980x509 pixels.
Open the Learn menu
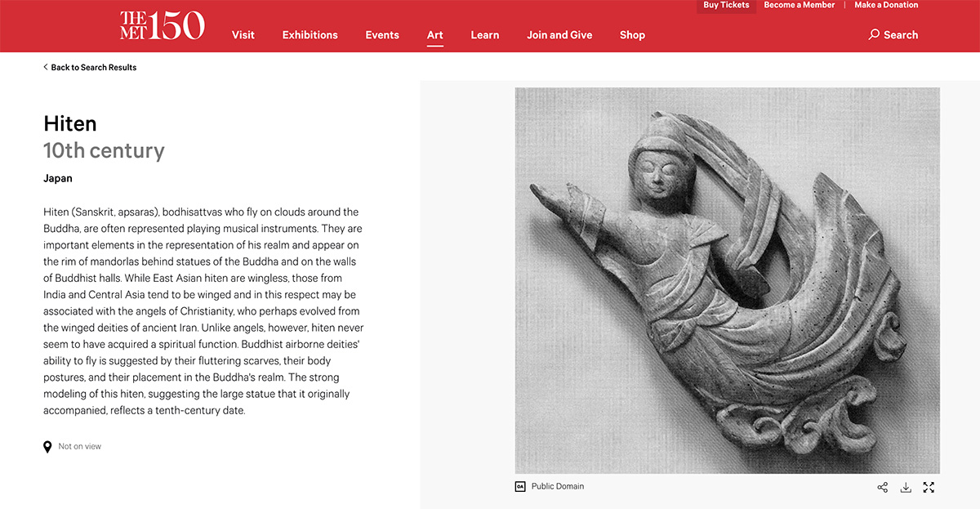coord(484,35)
